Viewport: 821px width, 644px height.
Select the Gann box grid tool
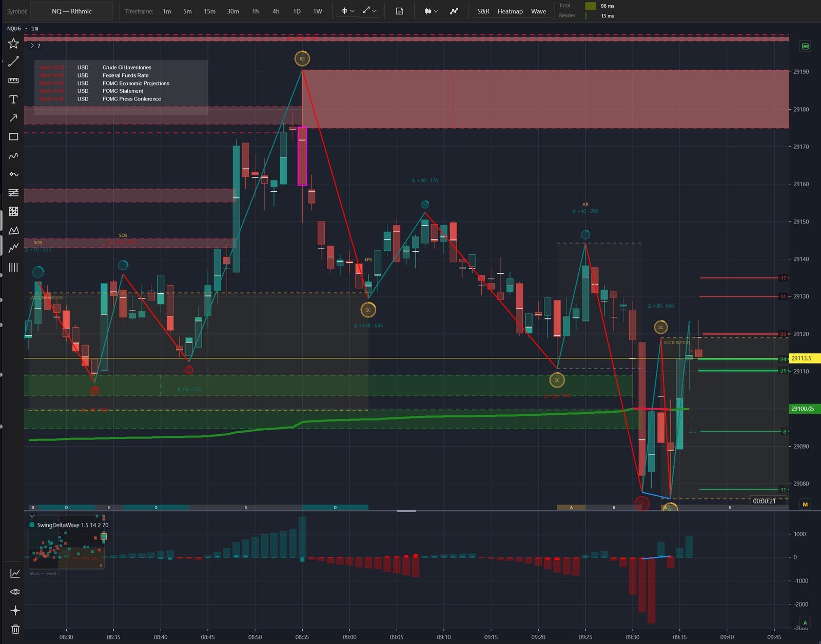pyautogui.click(x=13, y=211)
